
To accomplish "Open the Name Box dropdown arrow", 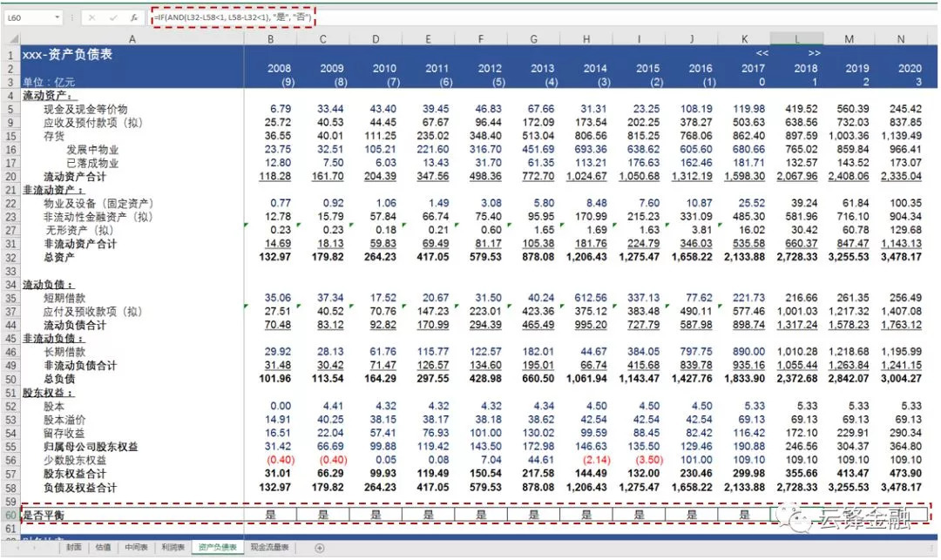I will click(57, 17).
